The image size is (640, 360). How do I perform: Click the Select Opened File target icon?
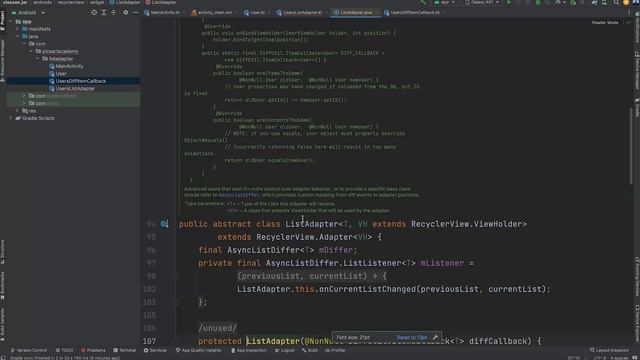pyautogui.click(x=94, y=13)
